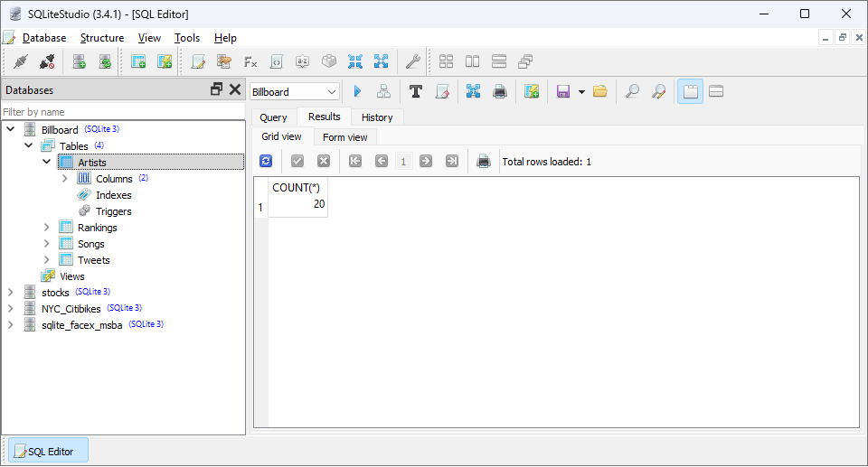Image resolution: width=868 pixels, height=467 pixels.
Task: Click the print icon in editor toolbar
Action: point(500,91)
